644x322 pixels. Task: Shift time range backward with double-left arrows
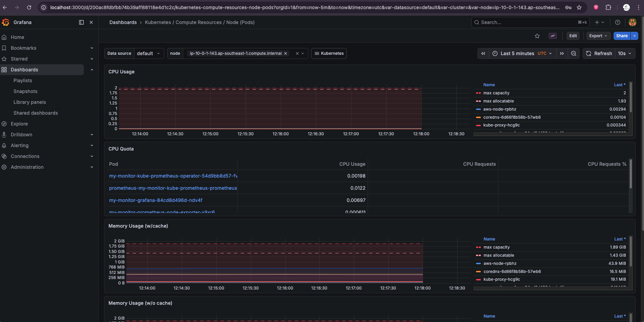pos(483,53)
